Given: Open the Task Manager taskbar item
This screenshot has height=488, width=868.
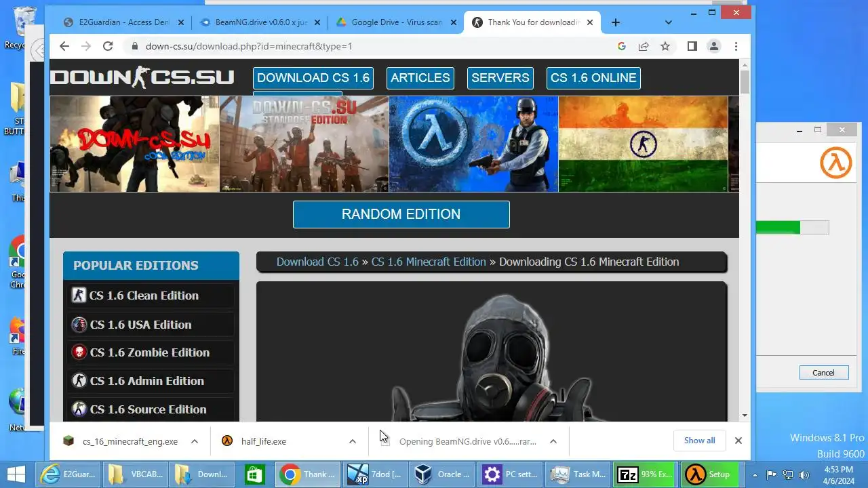Looking at the screenshot, I should pos(577,474).
